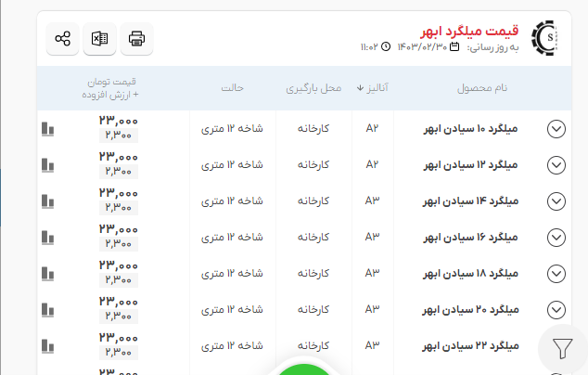Screen dimensions: 588x375
Task: Show price chart for میلگرد ۱۸ سیادن ابهر
Action: pyautogui.click(x=48, y=273)
